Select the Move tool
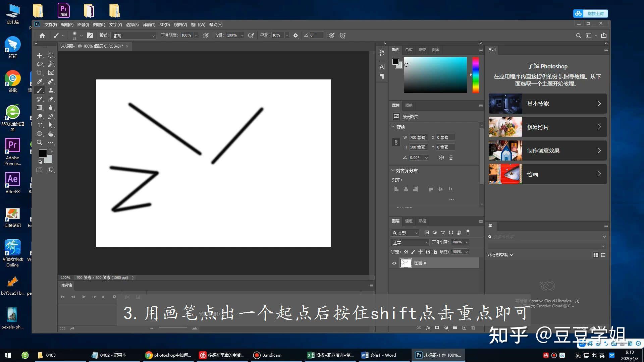The height and width of the screenshot is (362, 644). coord(40,55)
